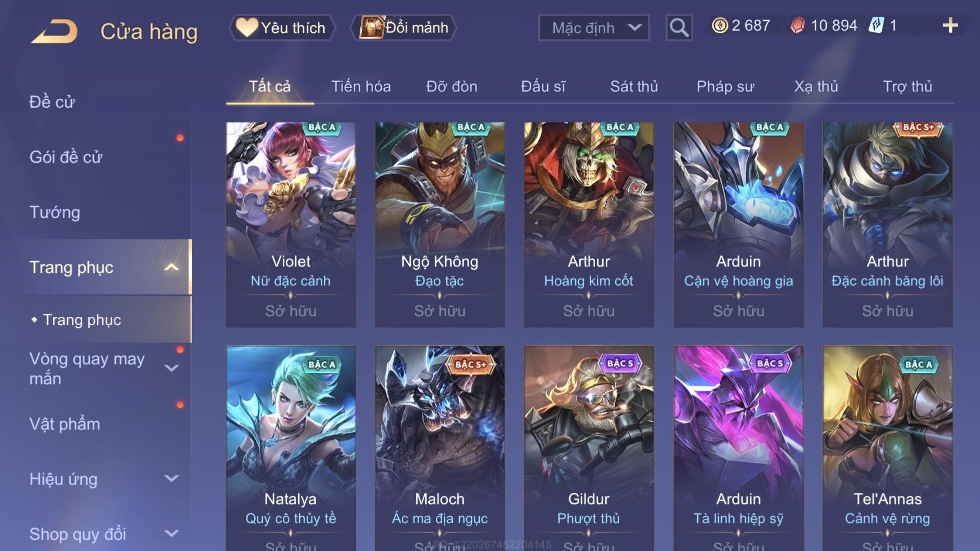
Task: Switch to the Pháp sư tab
Action: tap(725, 87)
